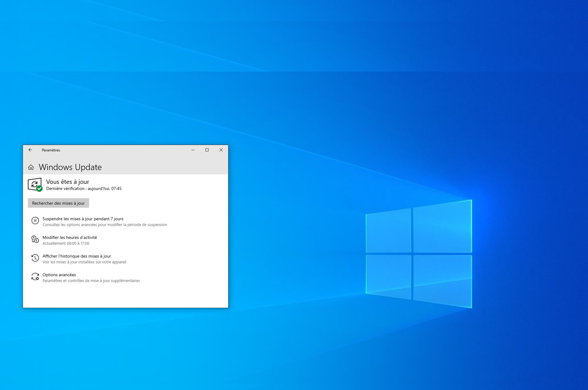Screen dimensions: 588x390
Task: Maximize the Paramètres window
Action: pyautogui.click(x=207, y=150)
